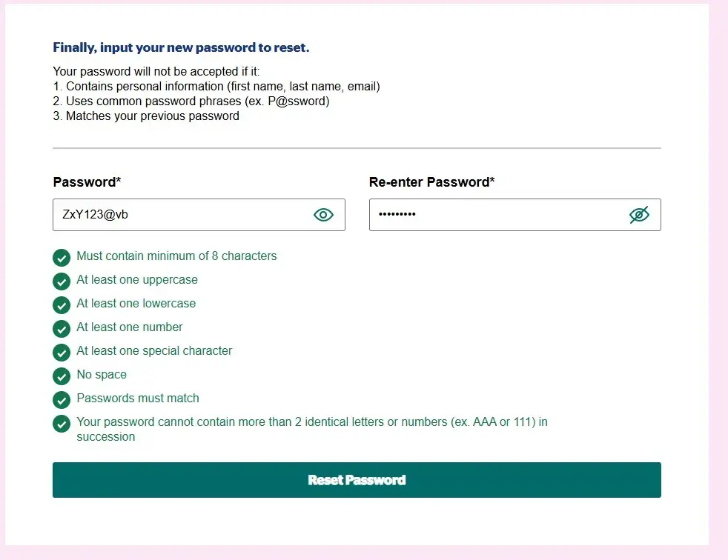The image size is (728, 560).
Task: Click the "Matches your previous password" line
Action: tap(146, 116)
